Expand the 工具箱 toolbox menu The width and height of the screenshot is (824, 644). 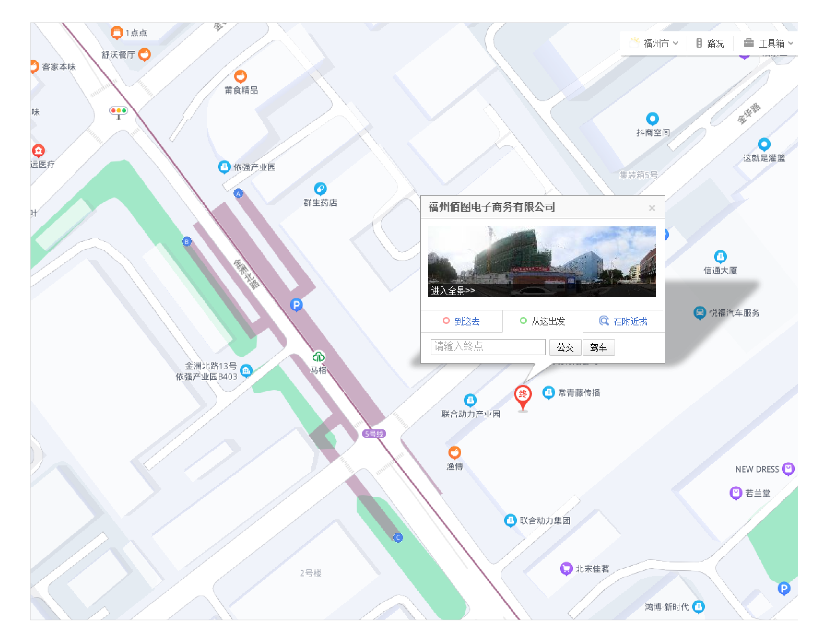[768, 43]
